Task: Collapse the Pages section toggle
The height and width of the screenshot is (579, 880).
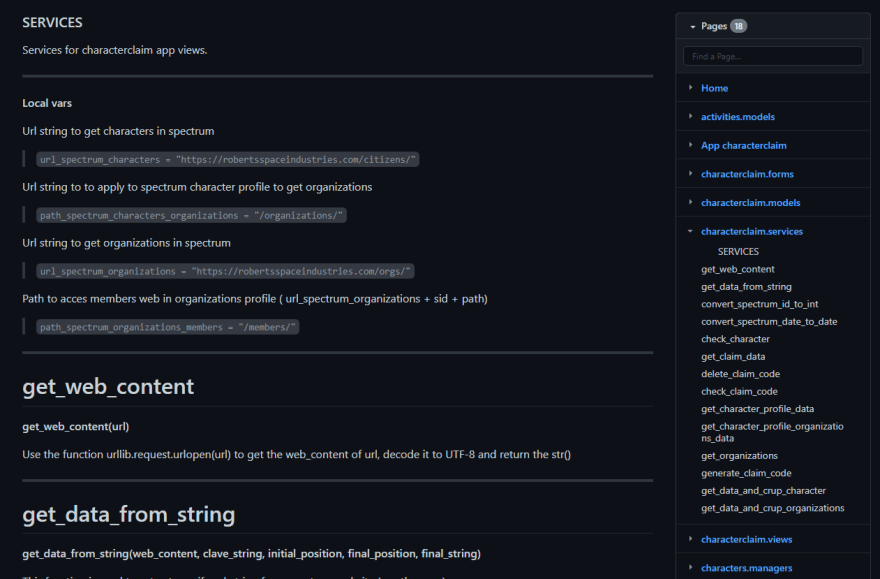Action: click(x=693, y=26)
